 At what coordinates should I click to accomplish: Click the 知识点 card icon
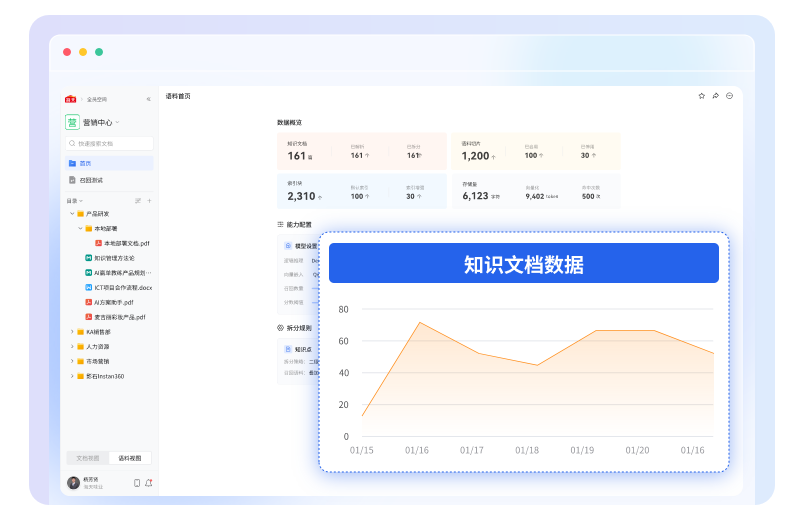(288, 349)
